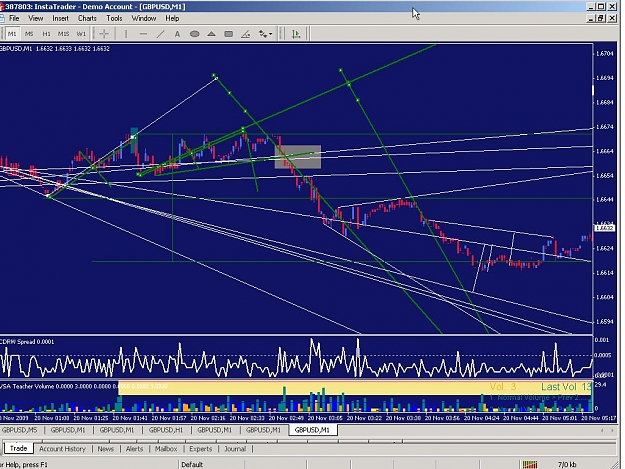Open the Insert menu
Screen dimensions: 625x469
click(61, 18)
